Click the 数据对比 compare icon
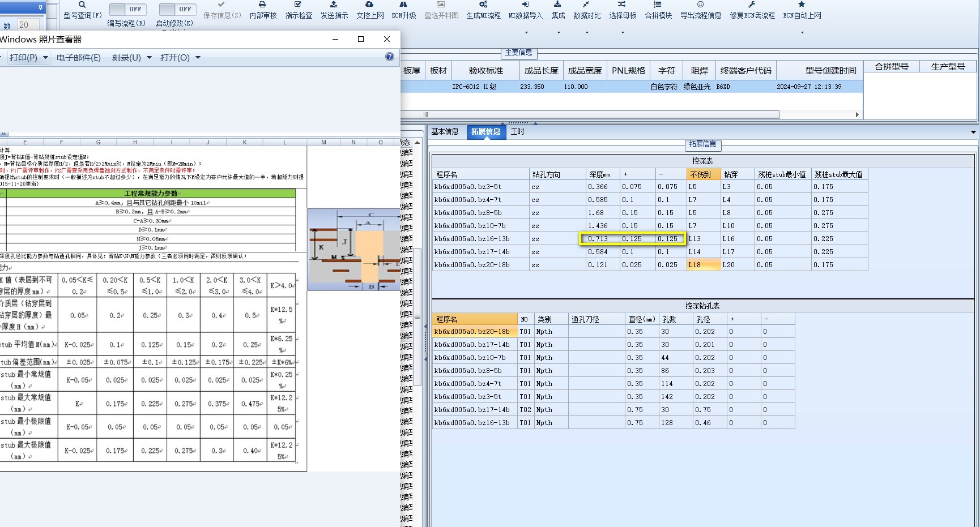 [586, 5]
